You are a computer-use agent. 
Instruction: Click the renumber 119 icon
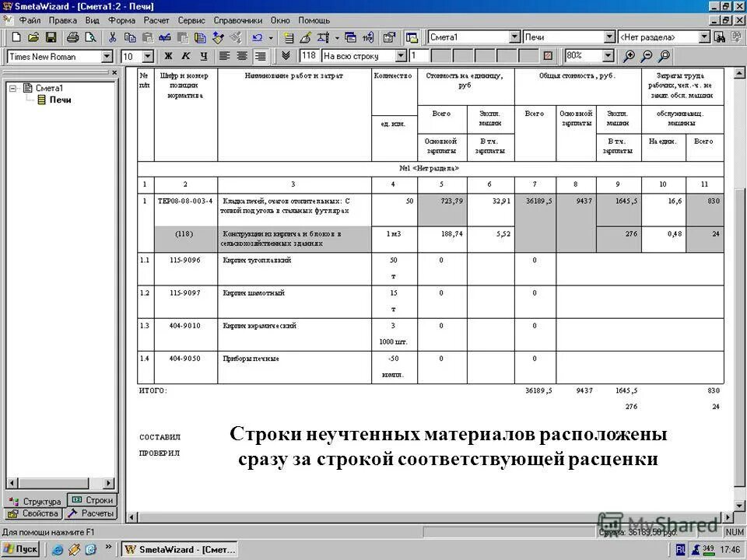pyautogui.click(x=368, y=37)
